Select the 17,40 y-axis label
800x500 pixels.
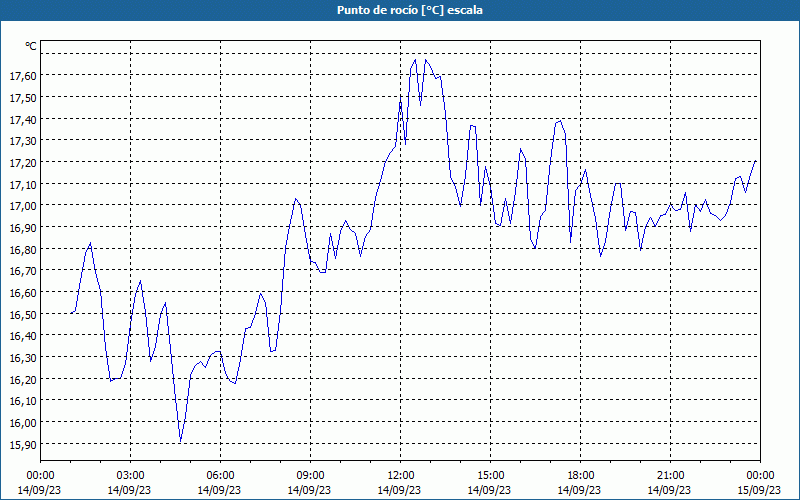23,119
